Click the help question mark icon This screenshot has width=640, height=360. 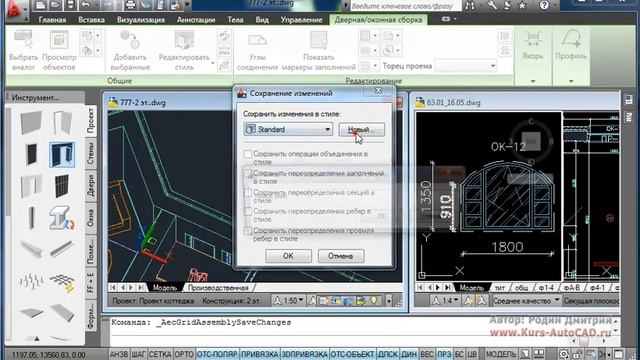tap(544, 5)
